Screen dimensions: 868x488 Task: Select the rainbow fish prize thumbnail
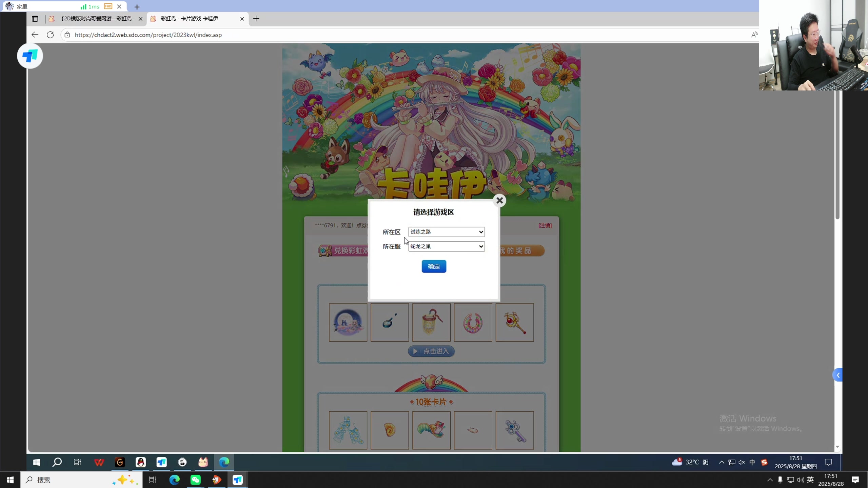tap(431, 430)
